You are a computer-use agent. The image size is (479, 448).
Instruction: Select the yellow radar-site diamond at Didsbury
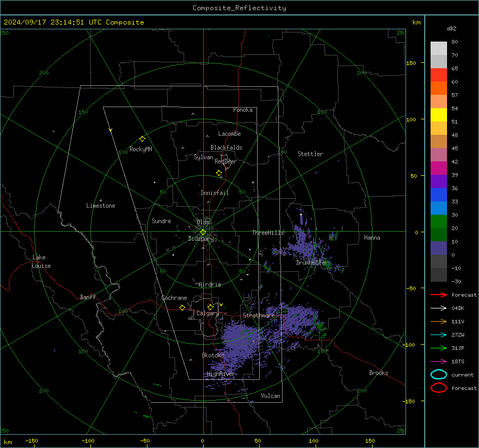click(203, 232)
